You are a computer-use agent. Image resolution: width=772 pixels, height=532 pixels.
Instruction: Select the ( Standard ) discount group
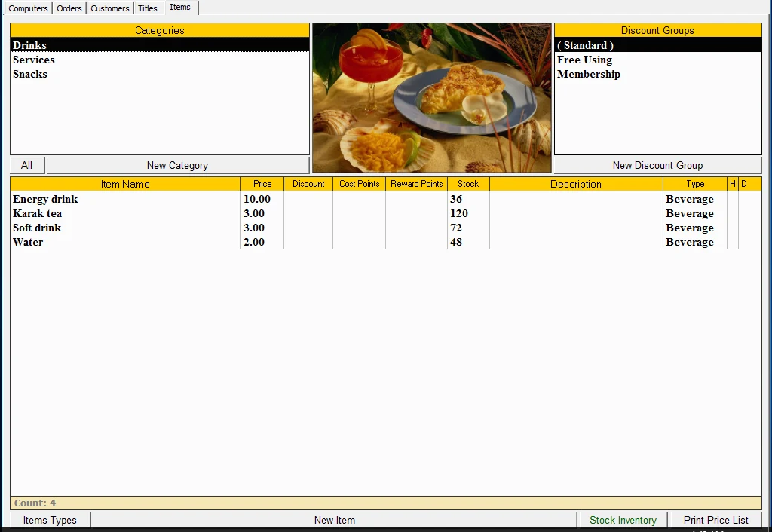(x=657, y=45)
